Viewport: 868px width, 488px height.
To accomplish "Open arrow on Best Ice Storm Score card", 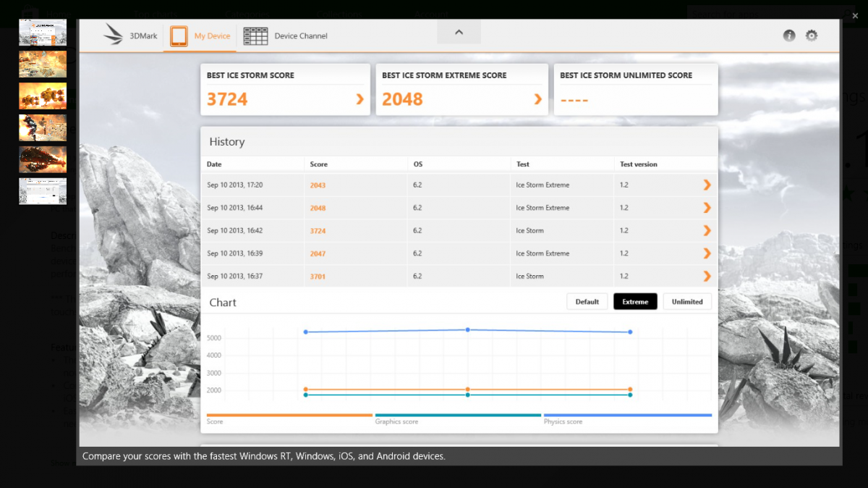I will pyautogui.click(x=359, y=99).
